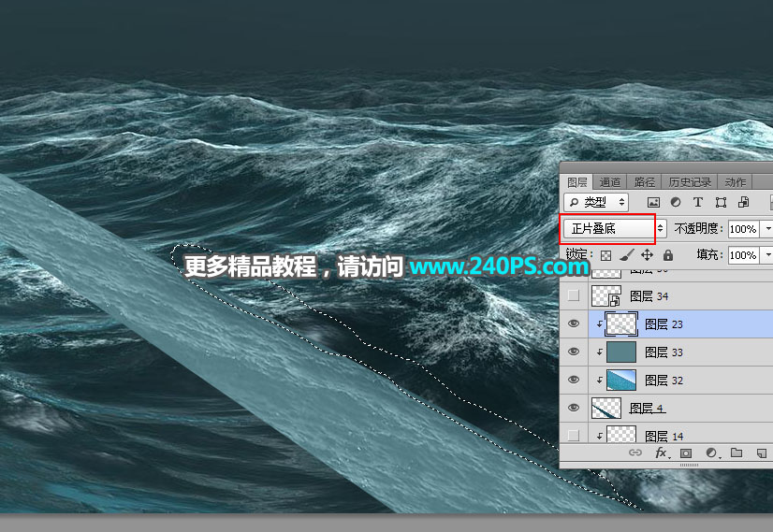Click layer name 图层 23
The image size is (773, 532).
pyautogui.click(x=664, y=324)
